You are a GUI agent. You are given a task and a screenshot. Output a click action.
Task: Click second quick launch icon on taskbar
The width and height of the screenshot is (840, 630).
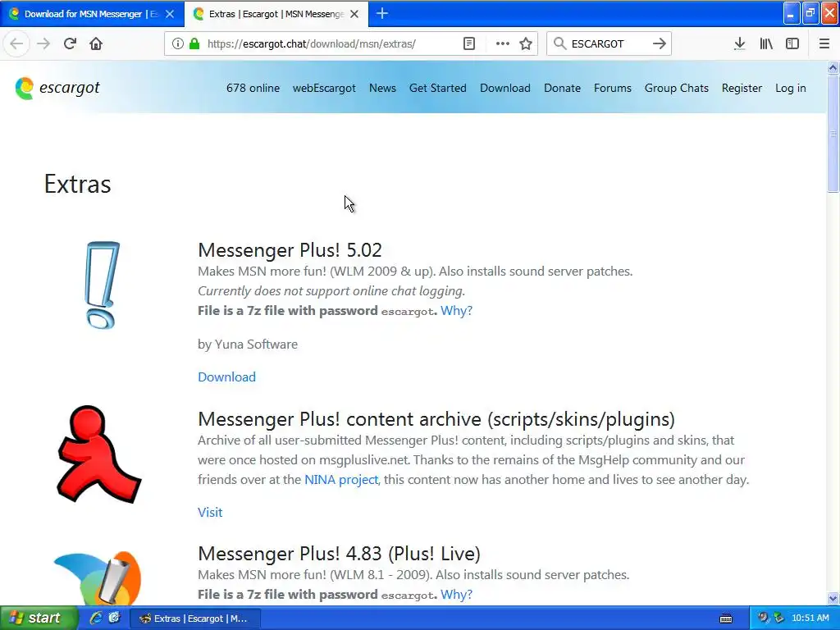pos(115,618)
